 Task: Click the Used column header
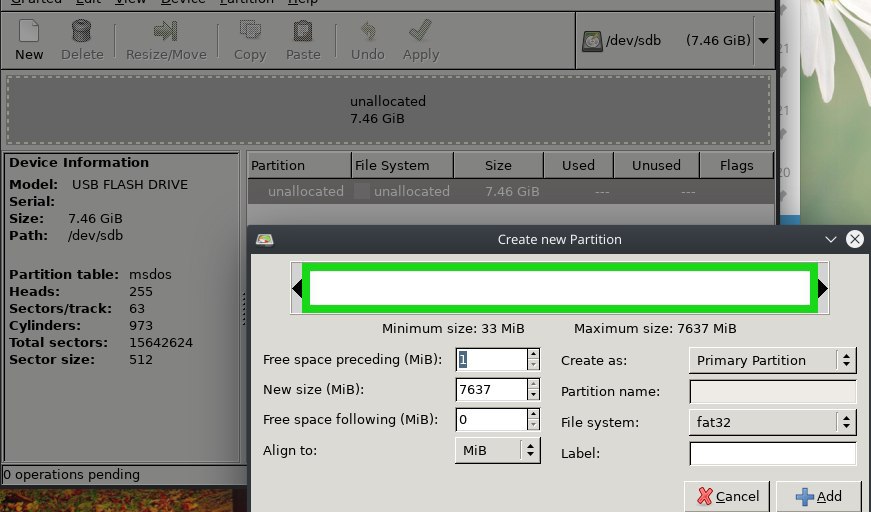[x=578, y=165]
